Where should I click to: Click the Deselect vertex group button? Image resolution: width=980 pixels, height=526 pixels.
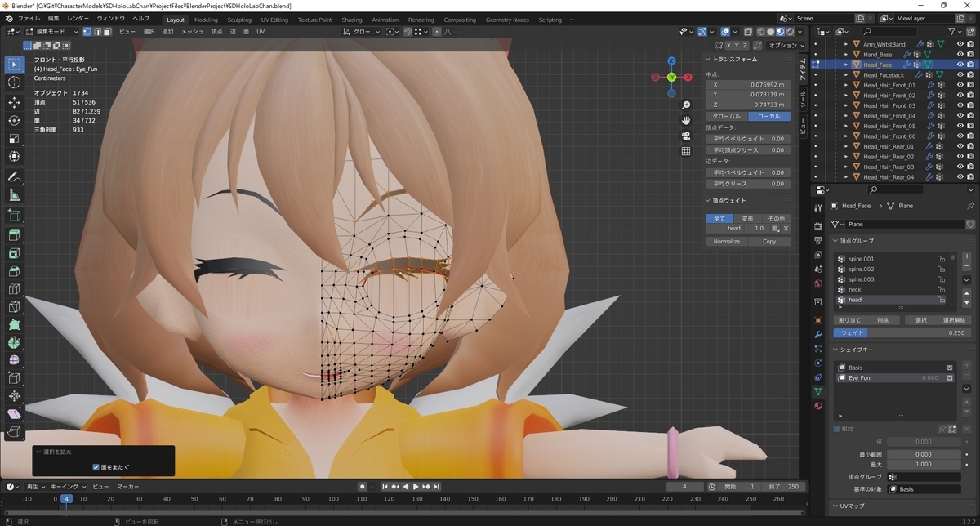[x=953, y=320]
